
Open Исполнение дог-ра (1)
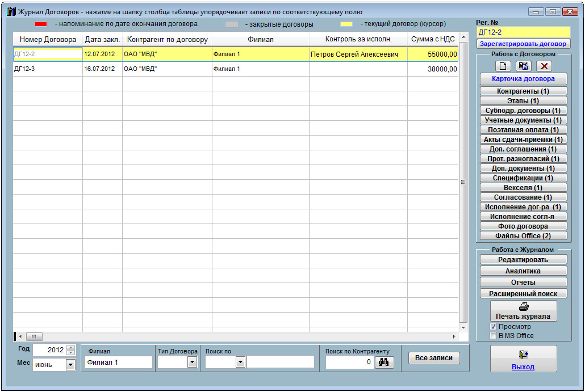(523, 207)
